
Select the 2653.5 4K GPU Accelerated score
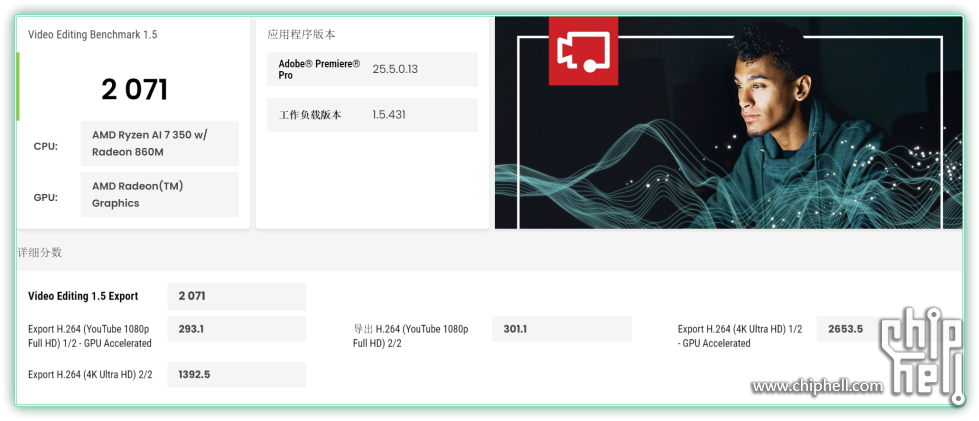click(x=845, y=329)
